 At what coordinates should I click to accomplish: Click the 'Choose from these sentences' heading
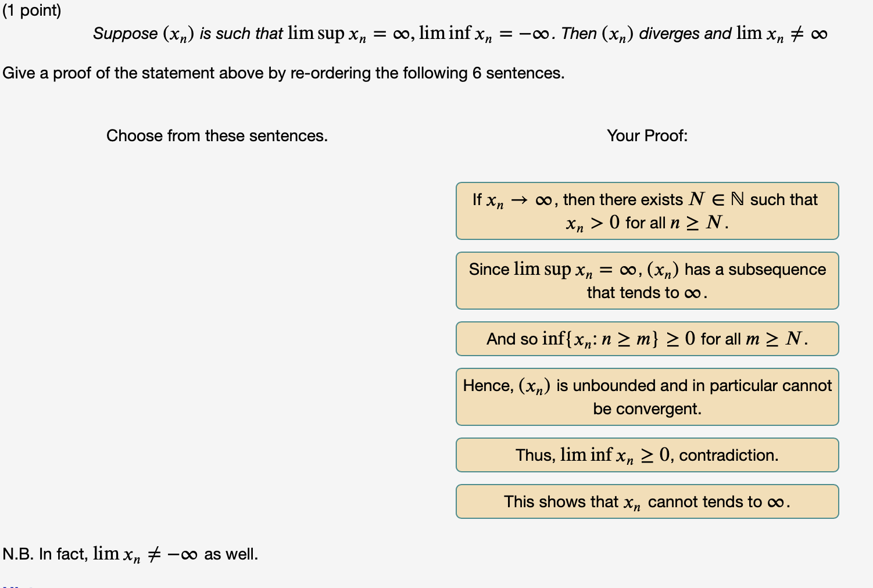217,135
